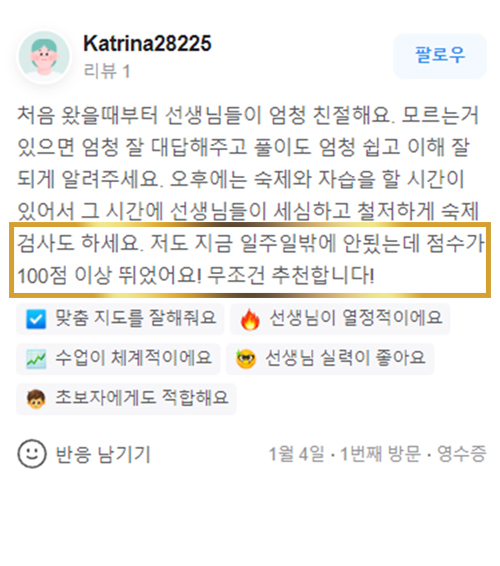Click the fire emoji icon
This screenshot has width=500, height=566.
pyautogui.click(x=250, y=319)
